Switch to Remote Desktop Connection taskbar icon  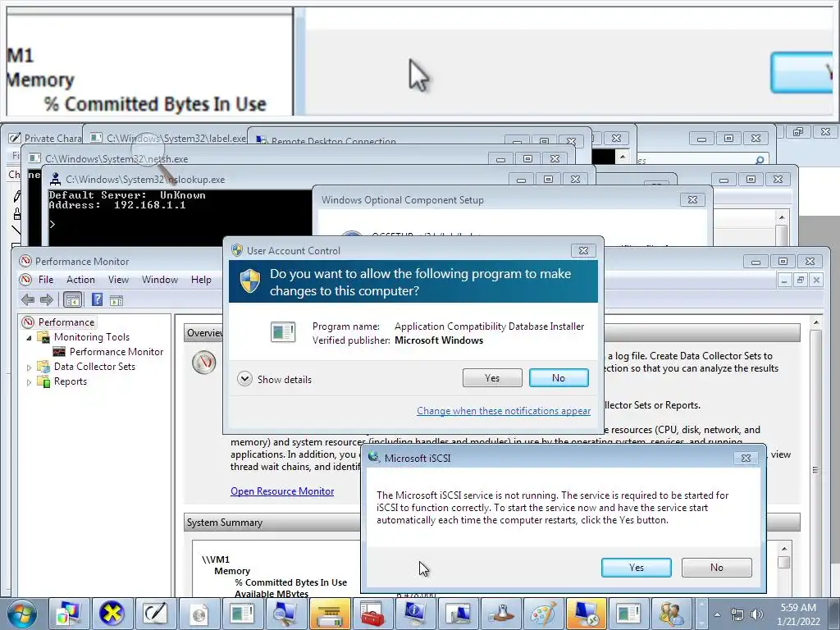[586, 614]
